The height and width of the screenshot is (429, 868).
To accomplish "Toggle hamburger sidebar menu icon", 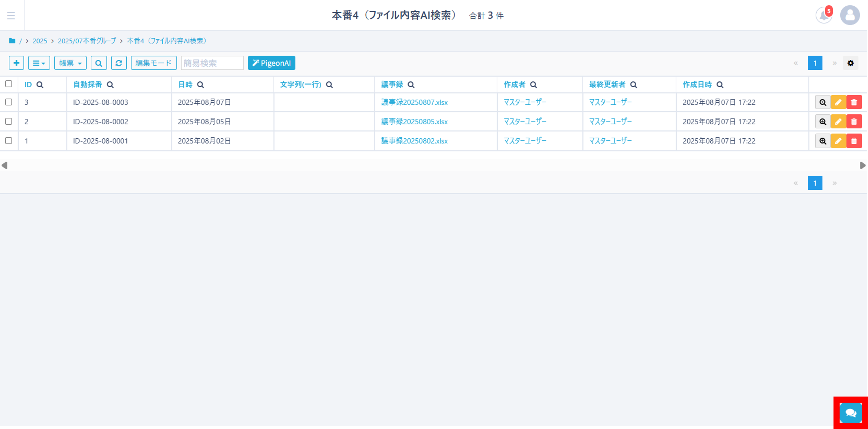I will (x=11, y=15).
